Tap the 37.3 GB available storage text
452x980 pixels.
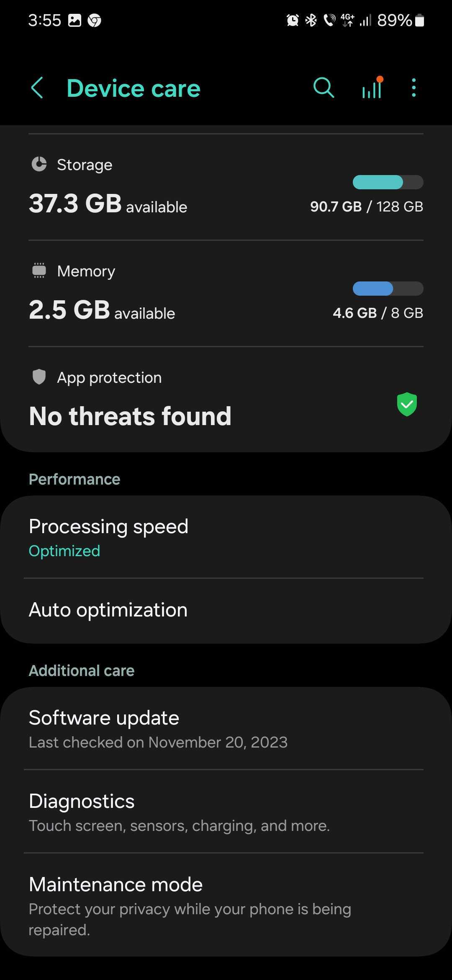tap(108, 204)
